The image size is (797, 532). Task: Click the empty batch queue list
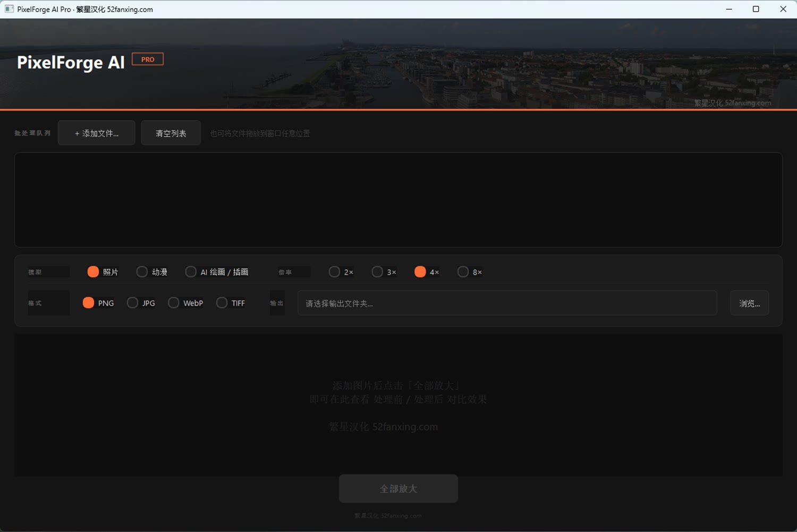tap(398, 200)
